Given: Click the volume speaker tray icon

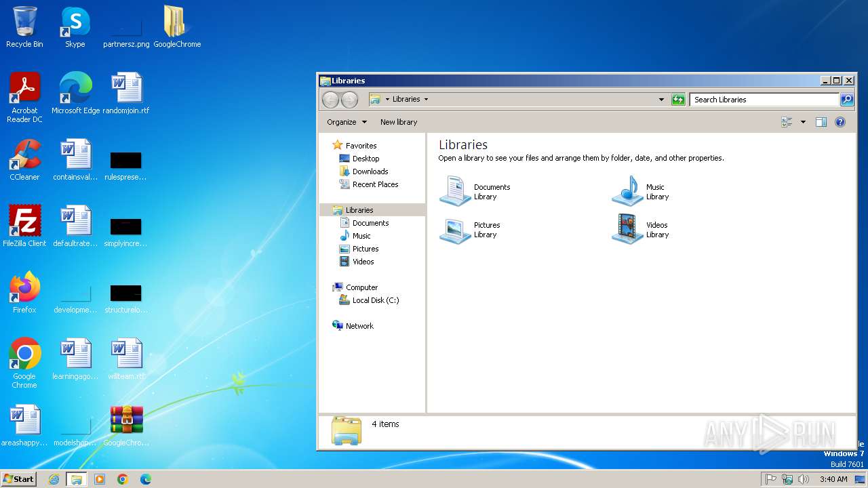Looking at the screenshot, I should point(804,479).
